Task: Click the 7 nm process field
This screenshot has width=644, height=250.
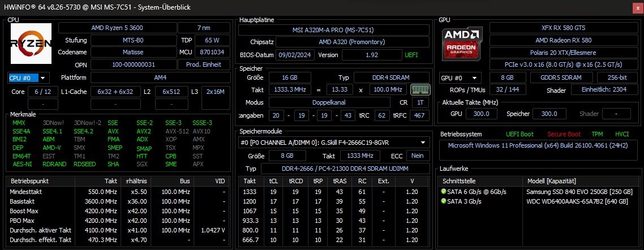Action: [204, 28]
